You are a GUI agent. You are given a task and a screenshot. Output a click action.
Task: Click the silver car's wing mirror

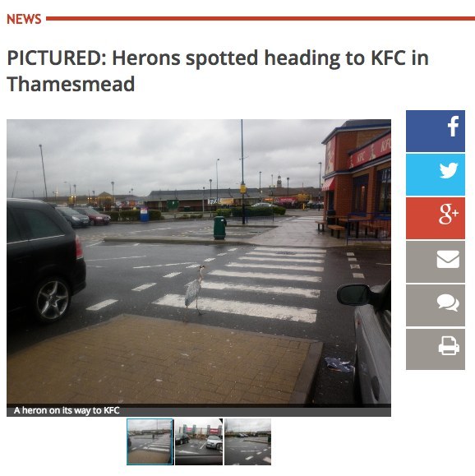354,294
